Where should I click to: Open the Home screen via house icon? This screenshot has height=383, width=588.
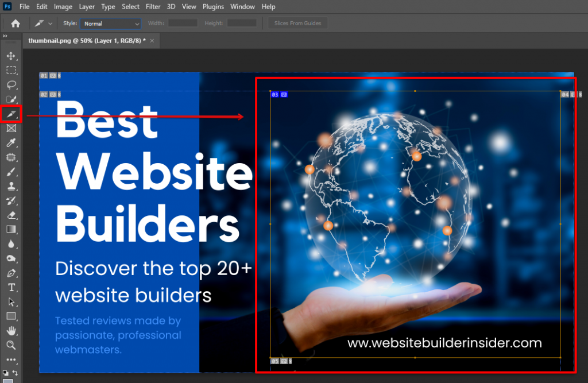[x=14, y=23]
